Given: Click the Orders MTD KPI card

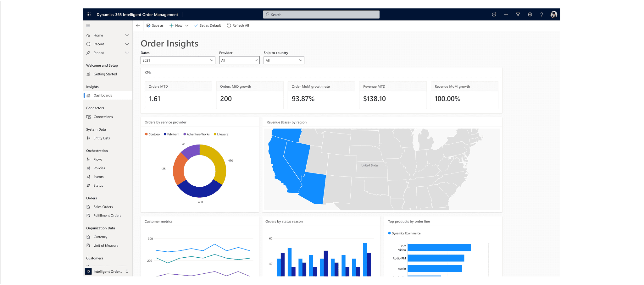Looking at the screenshot, I should click(x=178, y=95).
